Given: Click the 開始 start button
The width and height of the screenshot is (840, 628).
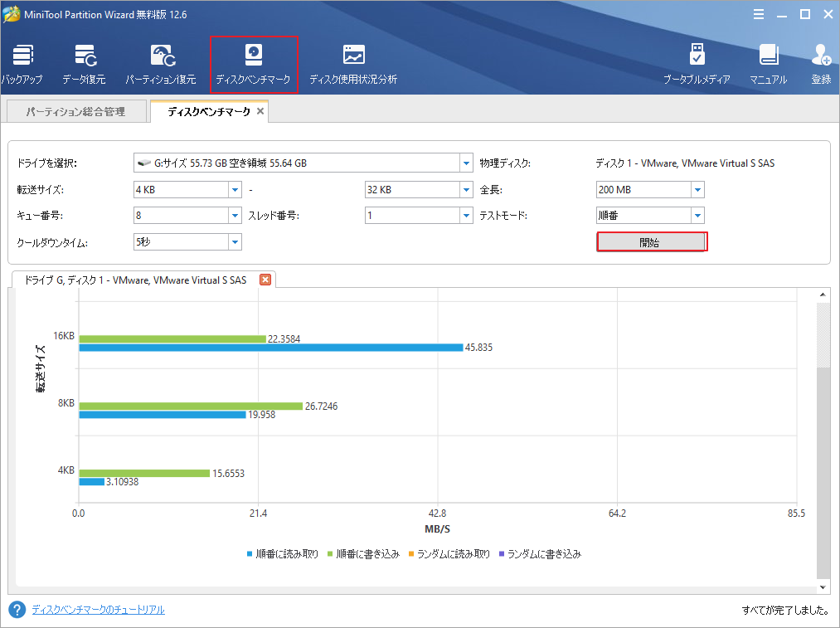Looking at the screenshot, I should tap(651, 242).
